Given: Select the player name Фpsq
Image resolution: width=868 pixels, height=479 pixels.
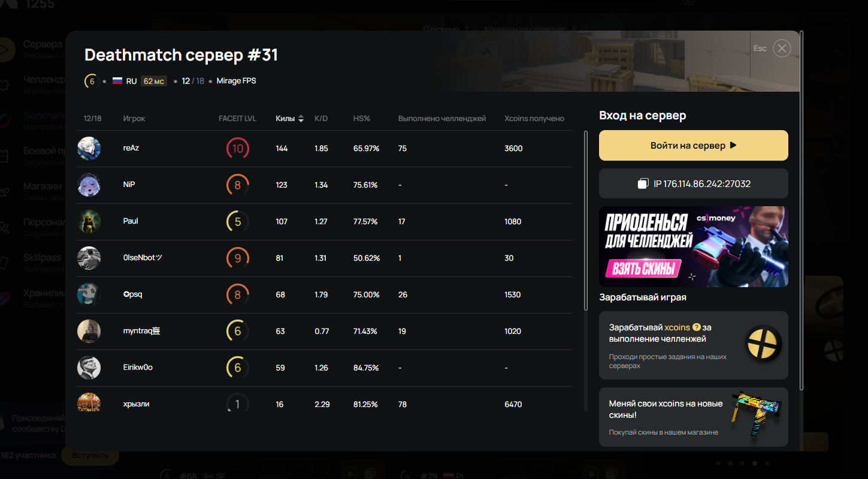Looking at the screenshot, I should click(x=133, y=294).
